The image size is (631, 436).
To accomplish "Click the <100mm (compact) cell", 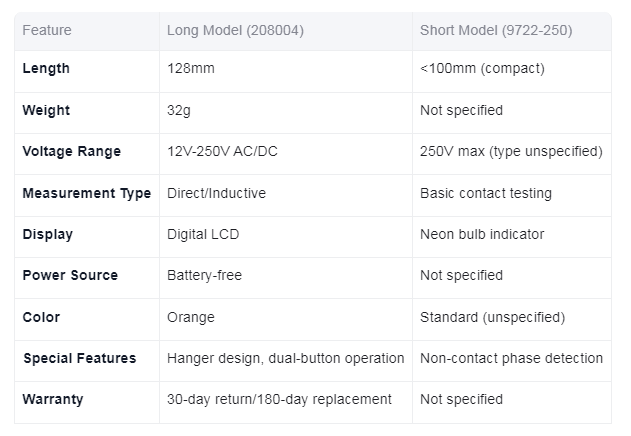I will (x=482, y=68).
